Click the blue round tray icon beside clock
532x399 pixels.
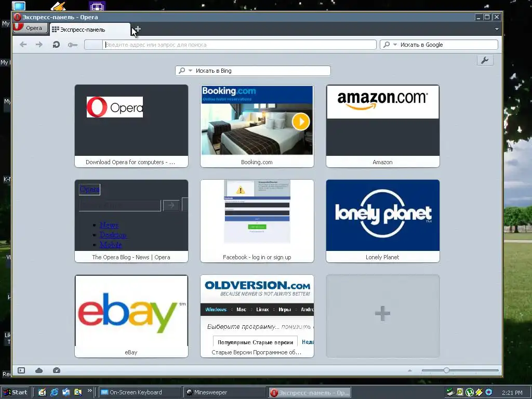coord(488,392)
